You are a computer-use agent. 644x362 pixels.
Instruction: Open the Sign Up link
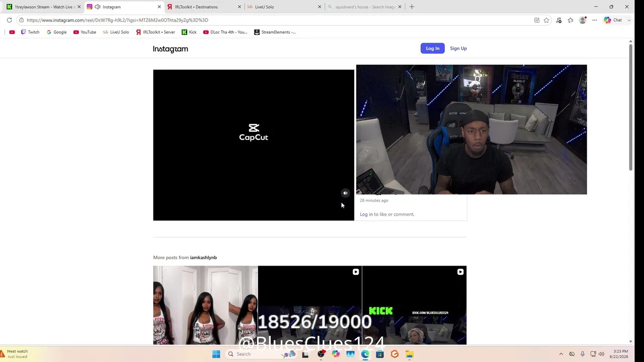point(458,48)
